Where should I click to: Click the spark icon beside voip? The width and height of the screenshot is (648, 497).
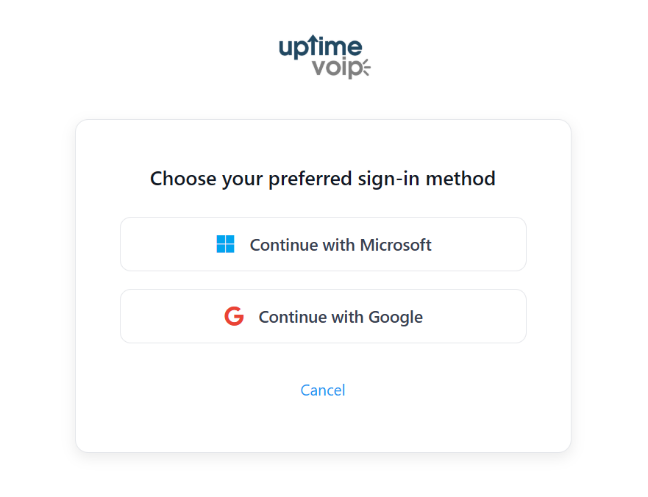(x=364, y=68)
